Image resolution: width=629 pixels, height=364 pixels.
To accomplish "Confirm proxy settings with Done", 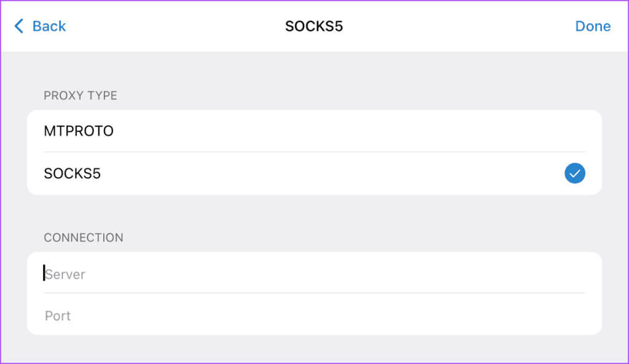I will (593, 26).
